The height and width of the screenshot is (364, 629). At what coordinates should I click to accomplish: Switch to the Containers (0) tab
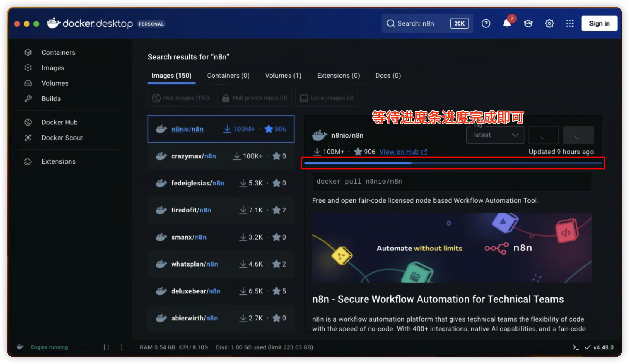tap(228, 76)
